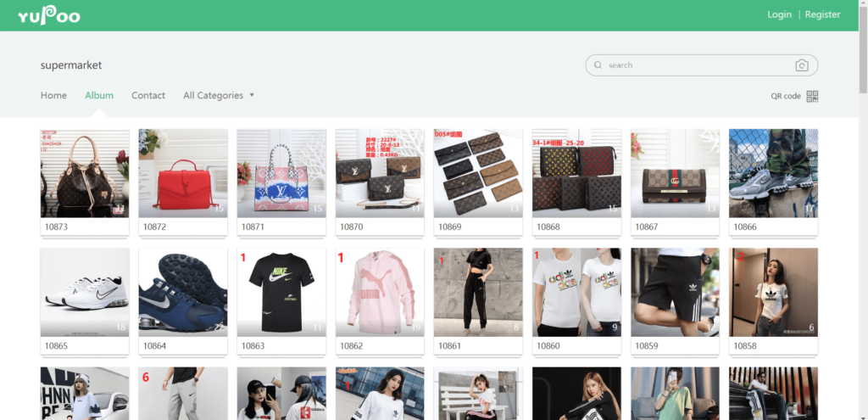
Task: Click album title 10866
Action: pos(745,227)
